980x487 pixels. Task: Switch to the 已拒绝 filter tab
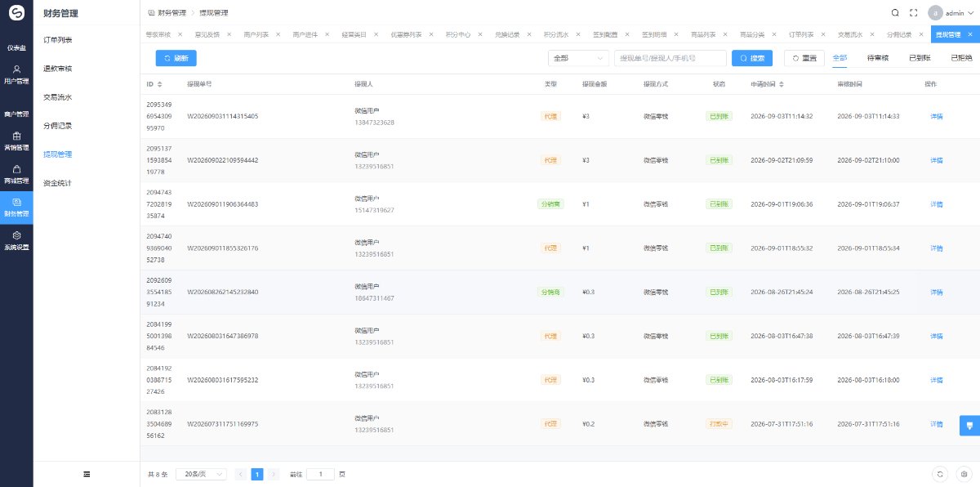pos(962,58)
